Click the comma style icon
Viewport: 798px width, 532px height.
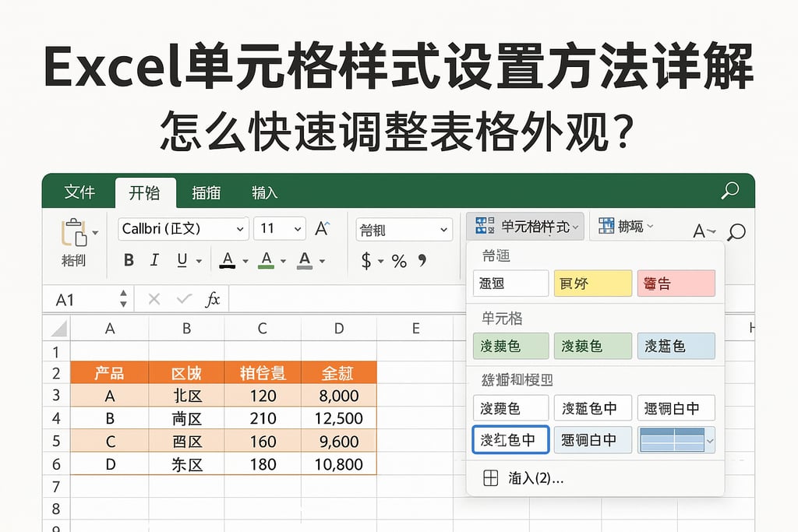pyautogui.click(x=422, y=261)
